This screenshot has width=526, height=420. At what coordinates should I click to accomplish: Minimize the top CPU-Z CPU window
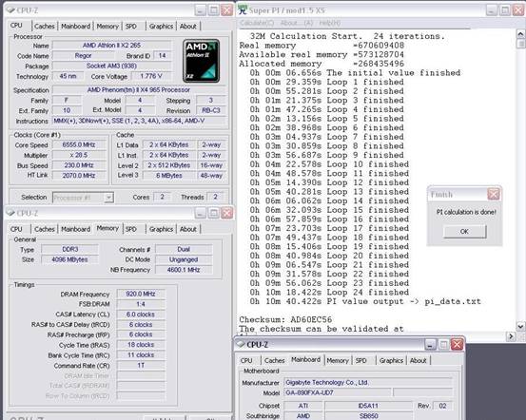[201, 10]
